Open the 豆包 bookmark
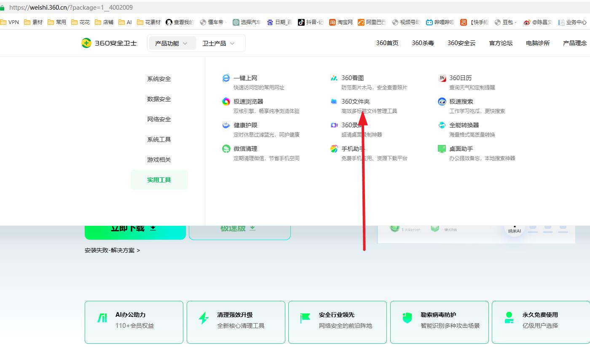This screenshot has height=364, width=590. (506, 22)
